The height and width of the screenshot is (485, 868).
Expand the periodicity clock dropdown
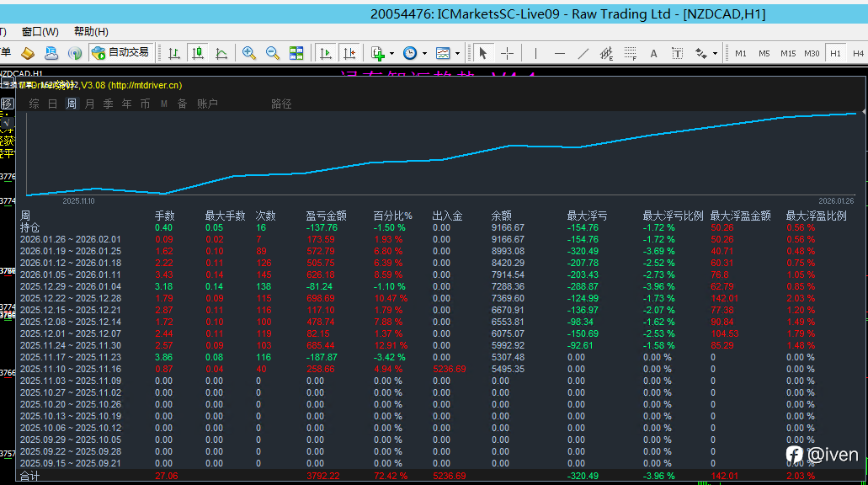click(x=423, y=53)
